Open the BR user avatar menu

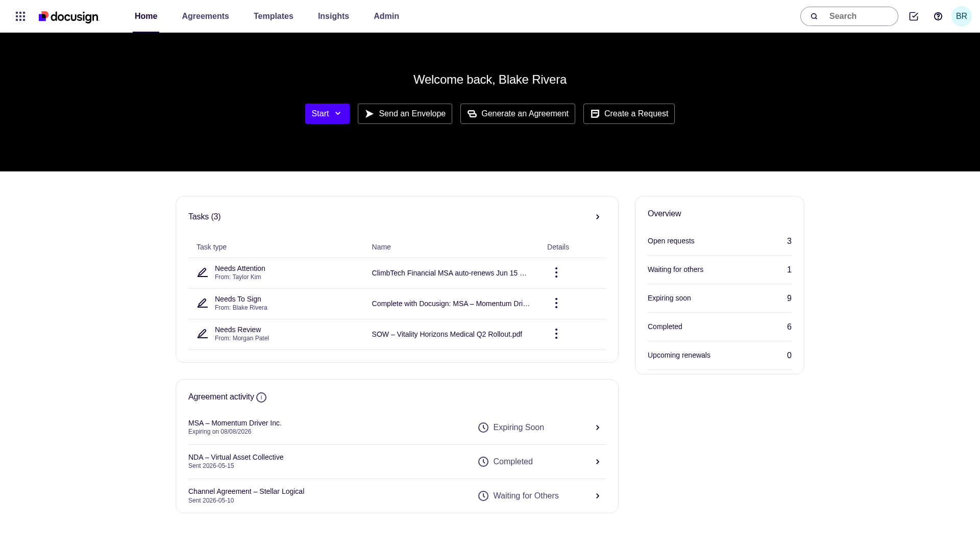(962, 16)
